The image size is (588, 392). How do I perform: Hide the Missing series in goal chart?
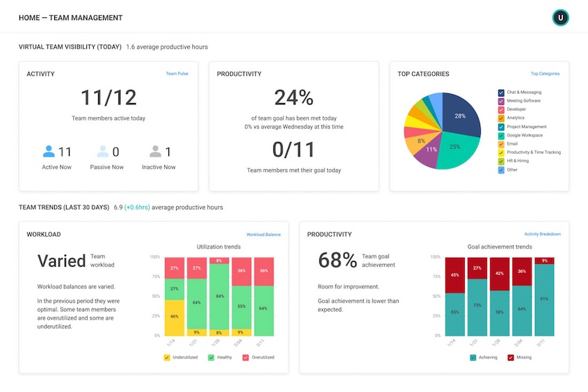(x=511, y=357)
